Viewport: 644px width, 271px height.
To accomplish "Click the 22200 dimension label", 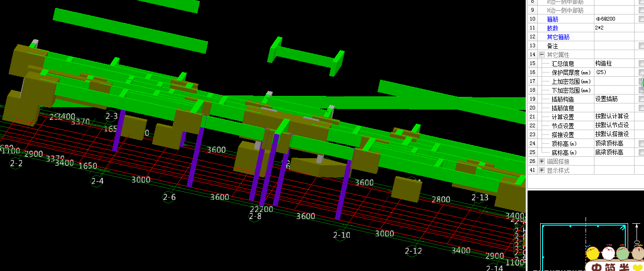I will (261, 209).
